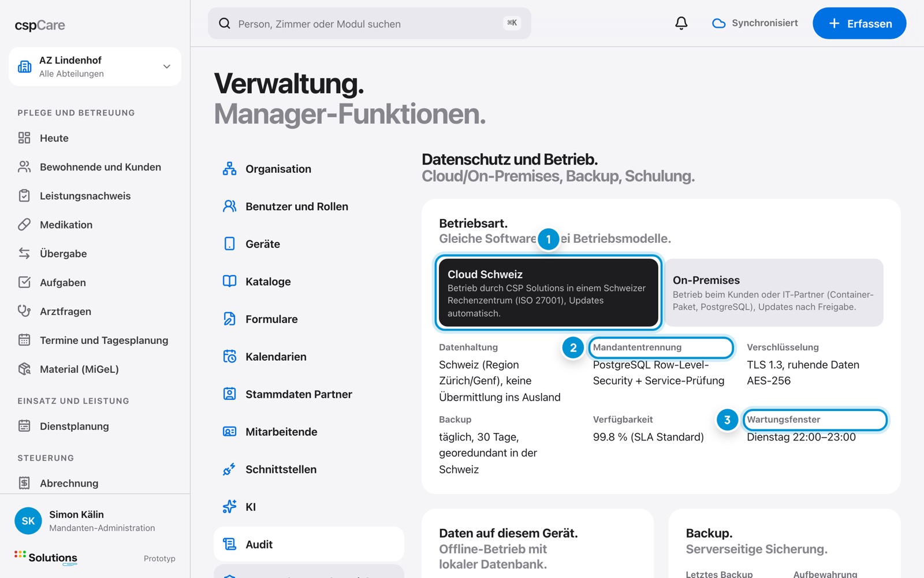Click the Aufgaben checkbox icon

click(24, 282)
